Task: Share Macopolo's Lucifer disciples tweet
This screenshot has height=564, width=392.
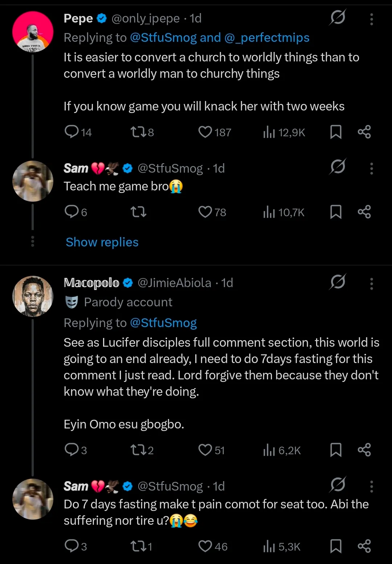Action: pos(364,450)
